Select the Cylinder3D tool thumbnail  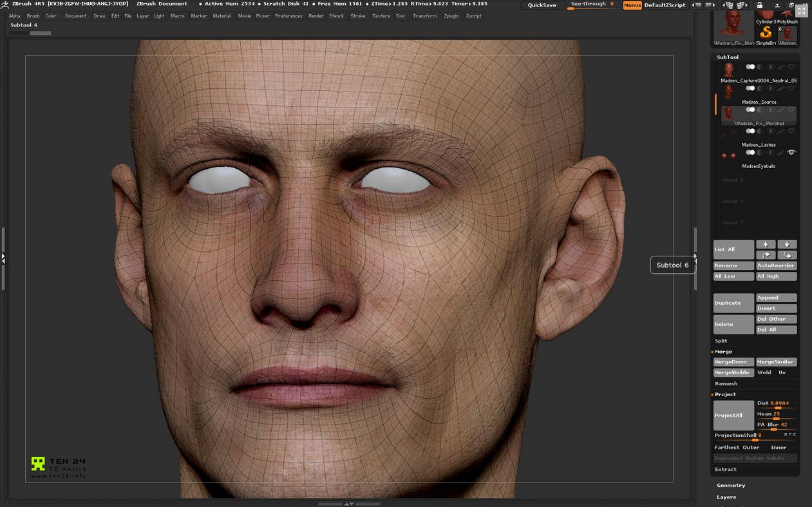click(766, 14)
